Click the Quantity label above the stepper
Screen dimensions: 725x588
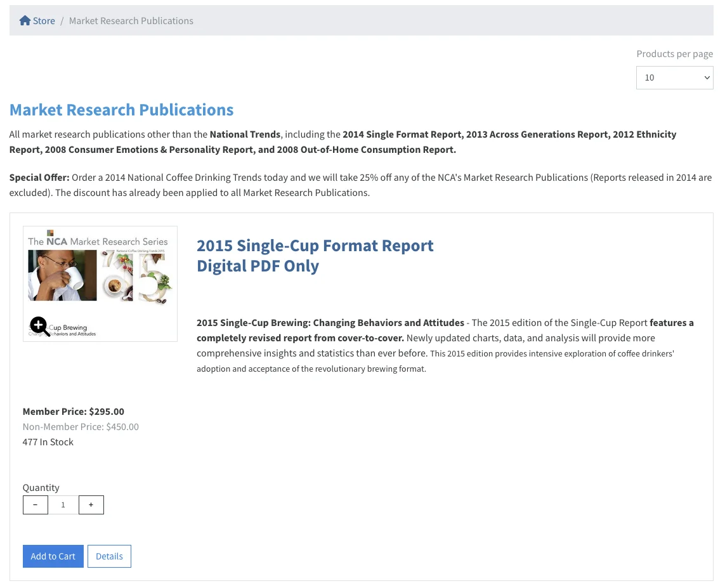tap(41, 488)
